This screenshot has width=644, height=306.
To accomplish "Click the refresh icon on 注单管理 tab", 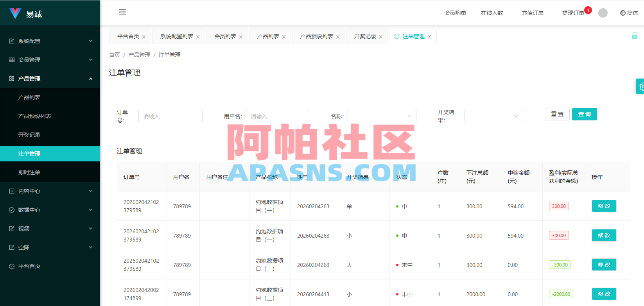I will (397, 36).
